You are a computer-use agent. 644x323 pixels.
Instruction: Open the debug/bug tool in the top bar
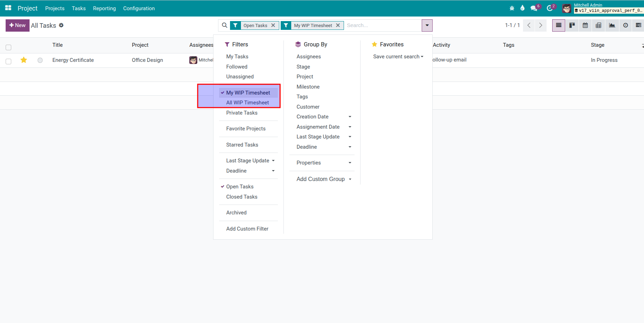click(x=512, y=8)
